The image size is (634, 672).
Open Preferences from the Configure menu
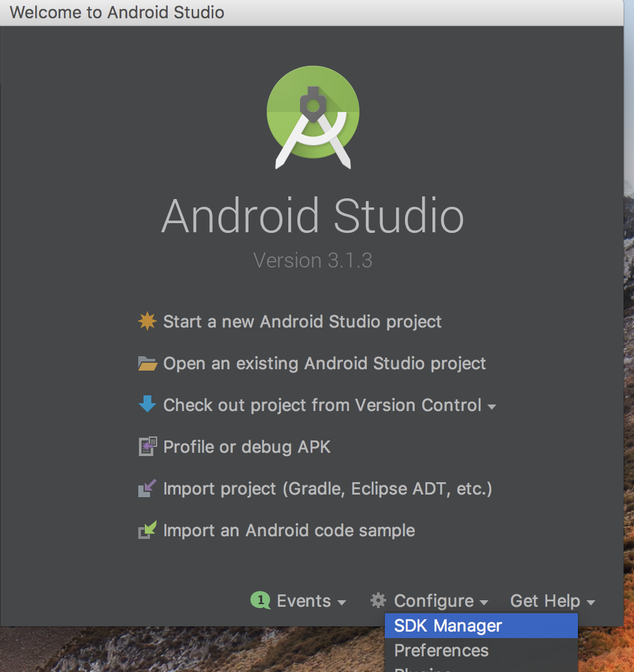point(441,650)
